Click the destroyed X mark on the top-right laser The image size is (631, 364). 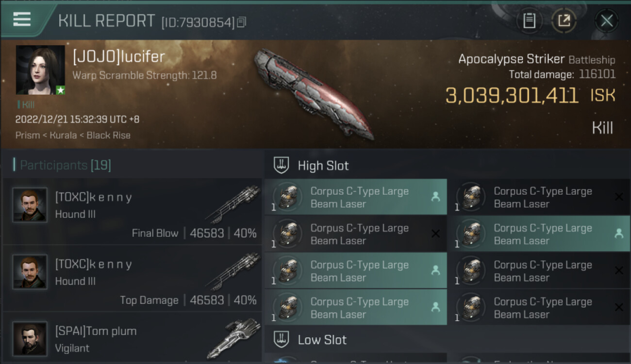619,197
